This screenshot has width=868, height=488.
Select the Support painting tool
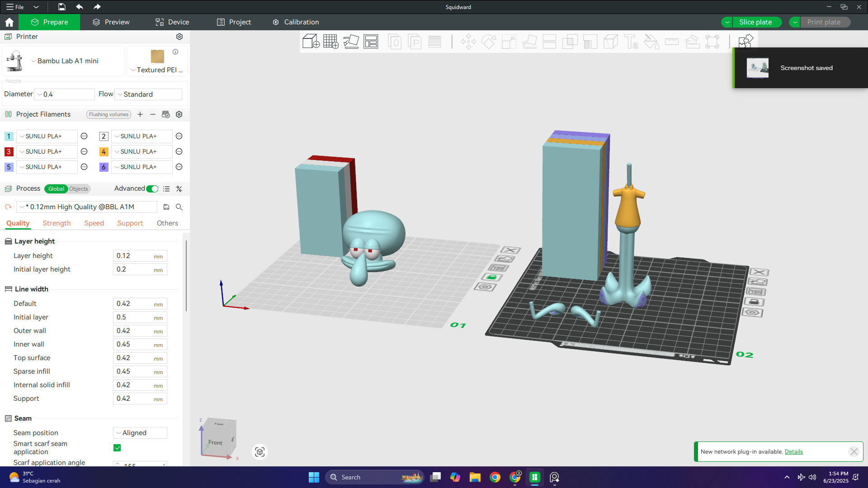[x=590, y=42]
